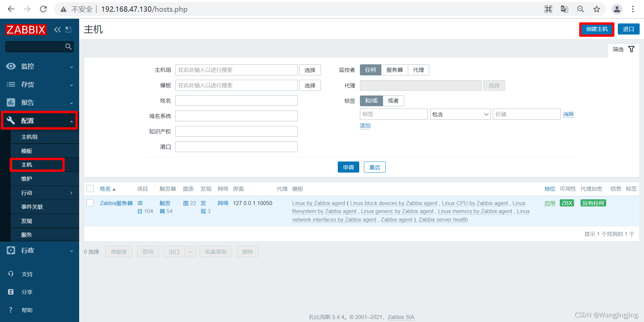Expand the 行动 submenu arrow
644x322 pixels.
pyautogui.click(x=71, y=193)
